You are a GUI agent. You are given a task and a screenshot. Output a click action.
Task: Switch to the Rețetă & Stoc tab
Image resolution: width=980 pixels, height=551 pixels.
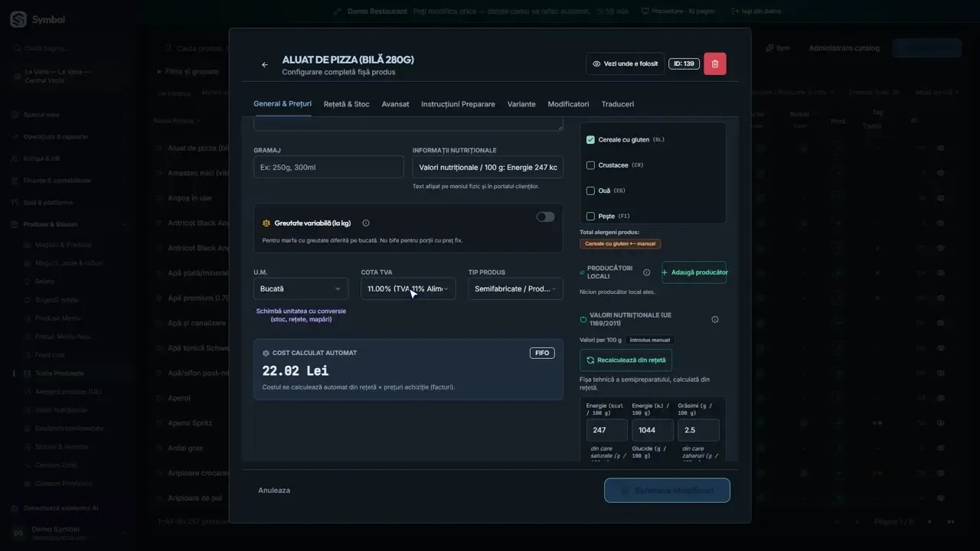pyautogui.click(x=346, y=104)
